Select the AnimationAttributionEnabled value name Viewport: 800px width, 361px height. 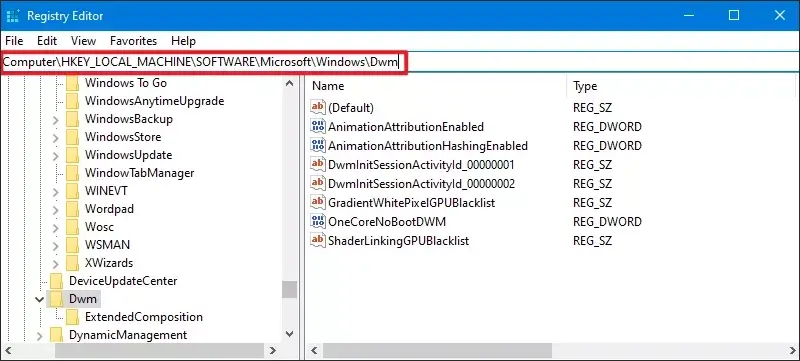(406, 126)
